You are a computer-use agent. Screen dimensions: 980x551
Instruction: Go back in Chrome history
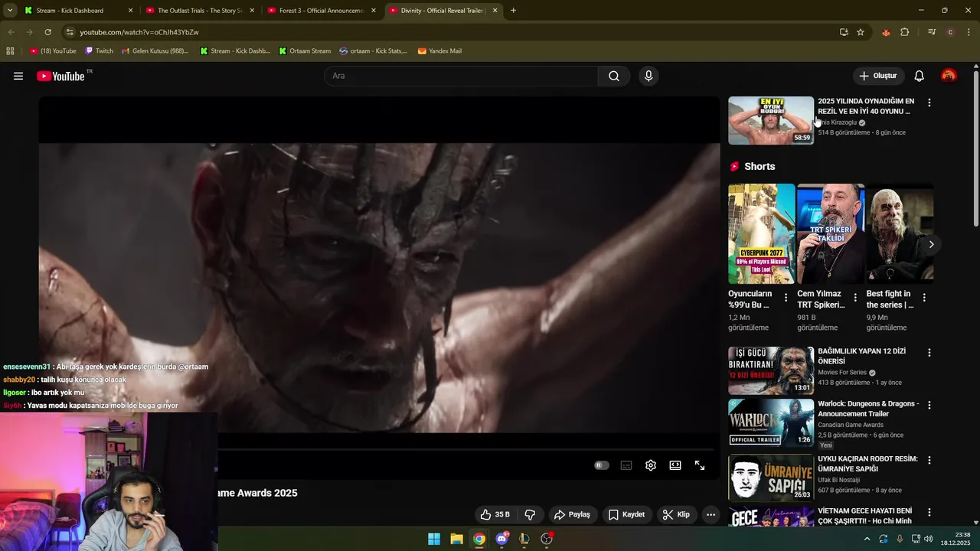11,32
